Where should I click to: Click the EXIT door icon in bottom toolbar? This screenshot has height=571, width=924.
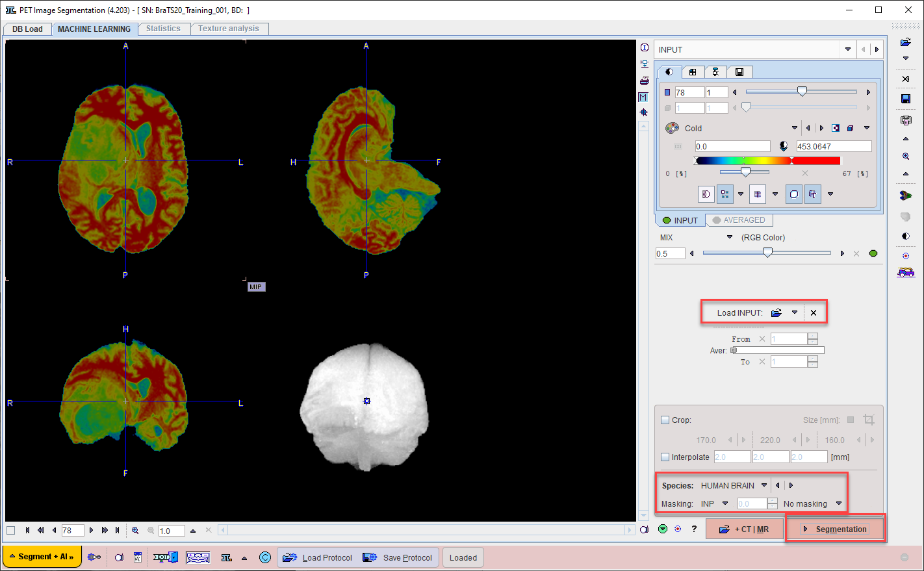click(166, 557)
